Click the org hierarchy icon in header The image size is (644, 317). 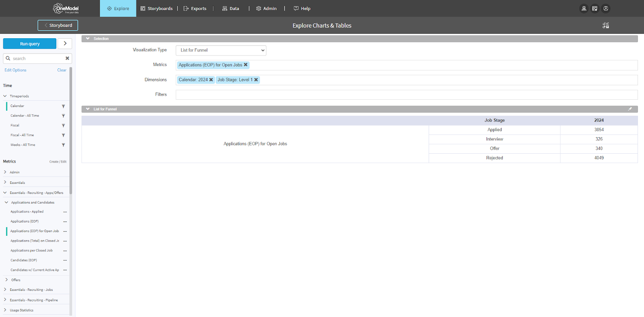[x=584, y=8]
